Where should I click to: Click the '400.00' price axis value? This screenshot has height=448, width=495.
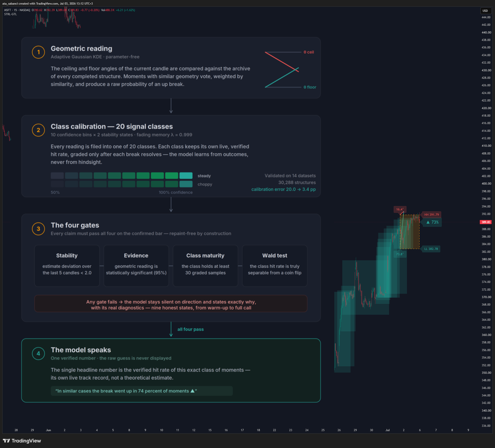click(486, 184)
